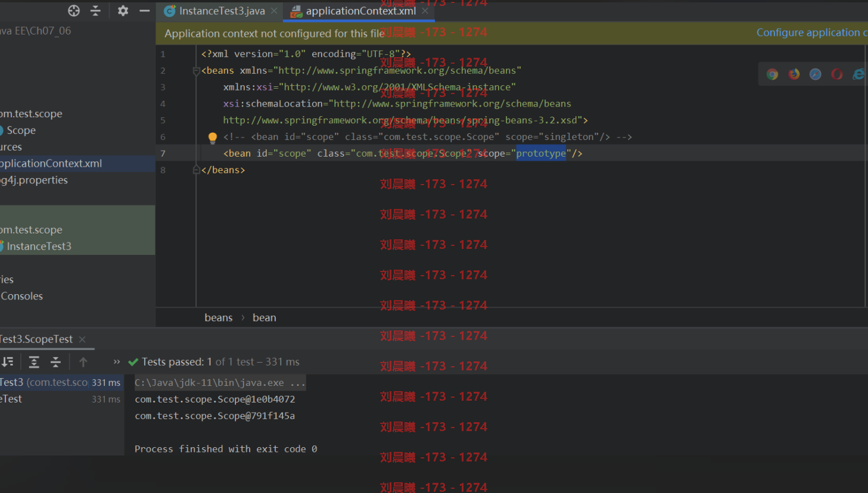Click sort tests icon in run toolbar

[8, 362]
